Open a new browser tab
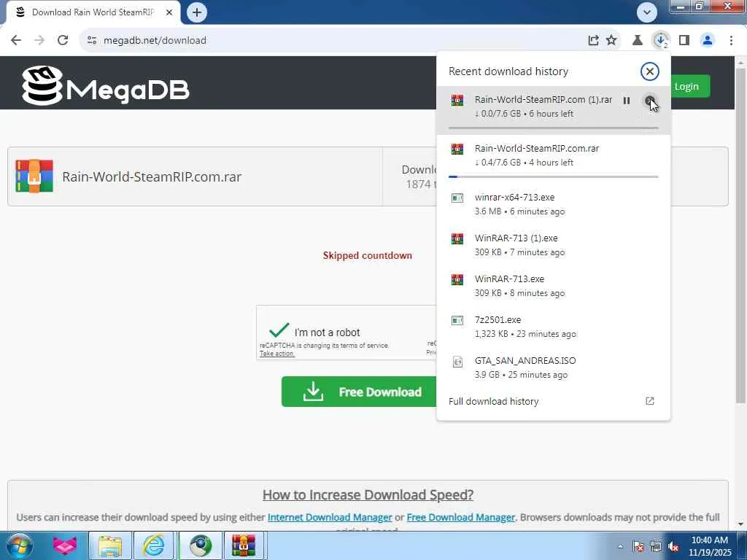The height and width of the screenshot is (560, 747). (197, 12)
